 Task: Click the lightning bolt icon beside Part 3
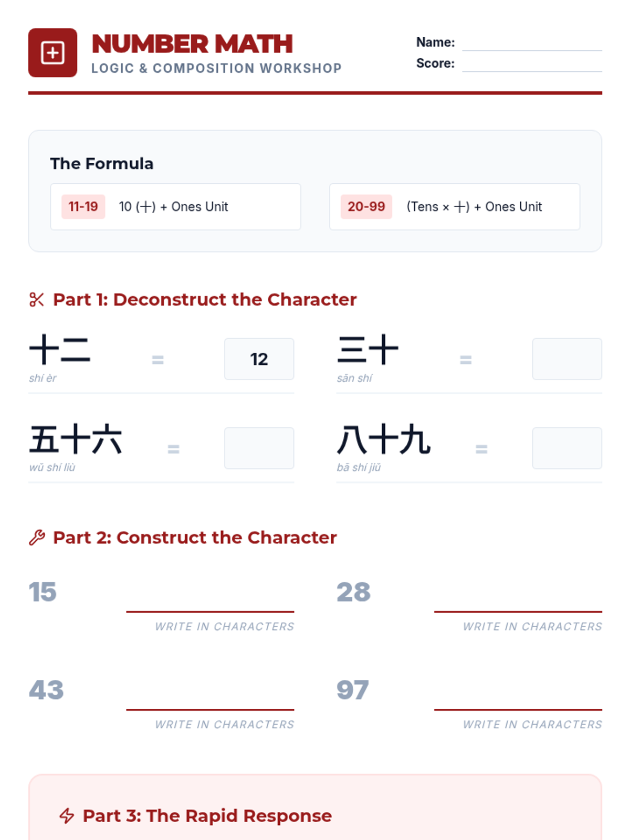[67, 816]
